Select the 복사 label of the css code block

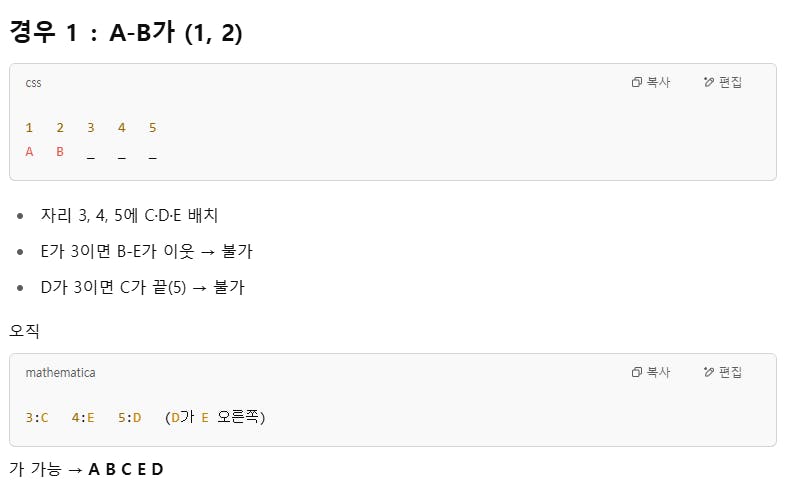pyautogui.click(x=659, y=82)
